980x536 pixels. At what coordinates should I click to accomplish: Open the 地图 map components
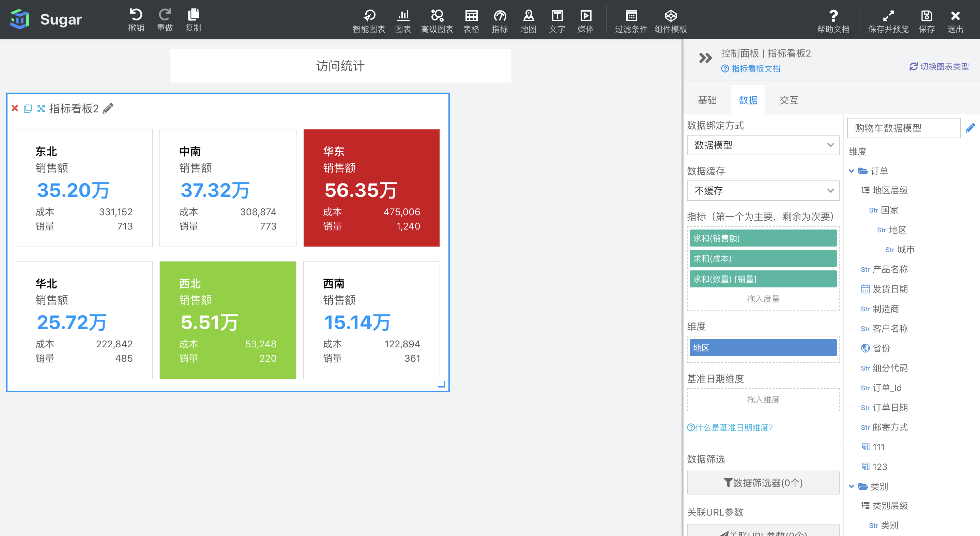point(529,21)
